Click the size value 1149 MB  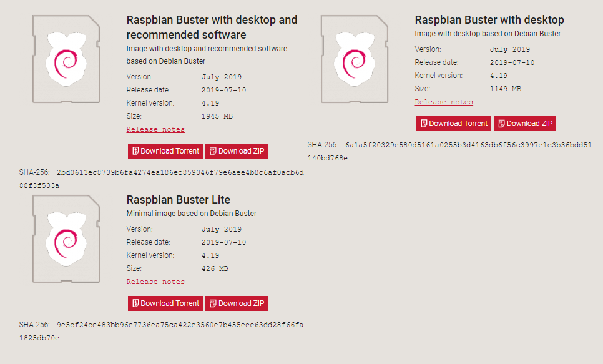(x=506, y=89)
